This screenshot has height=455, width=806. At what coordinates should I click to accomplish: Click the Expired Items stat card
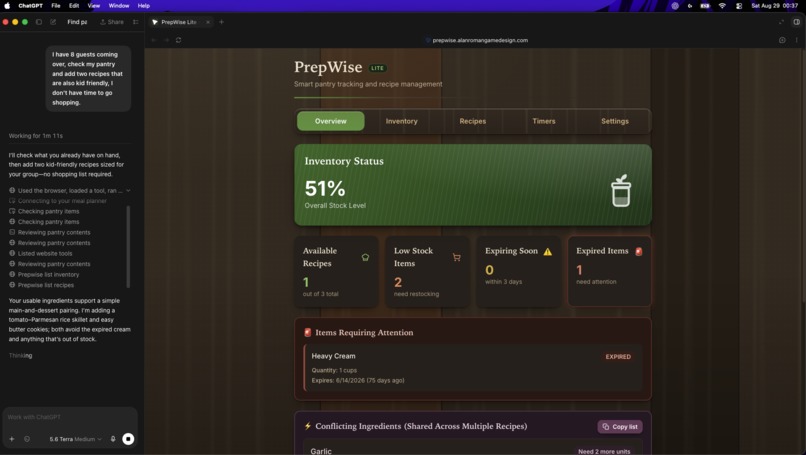tap(610, 271)
